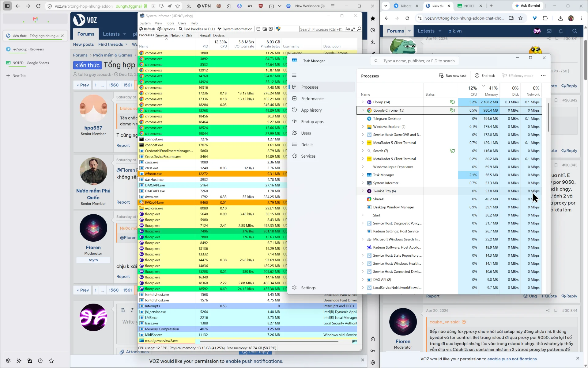The width and height of the screenshot is (588, 368).
Task: Expand the DAX API (2) process group
Action: click(x=363, y=279)
